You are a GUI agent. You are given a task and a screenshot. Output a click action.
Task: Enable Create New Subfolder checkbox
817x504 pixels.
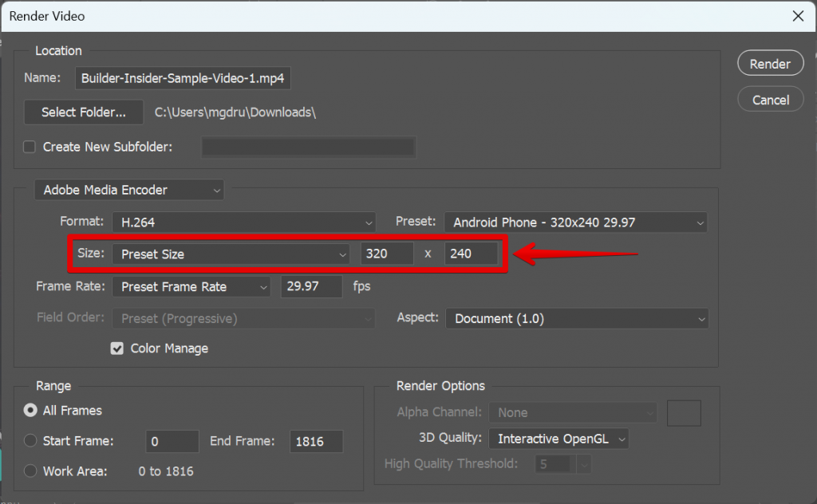pos(30,147)
